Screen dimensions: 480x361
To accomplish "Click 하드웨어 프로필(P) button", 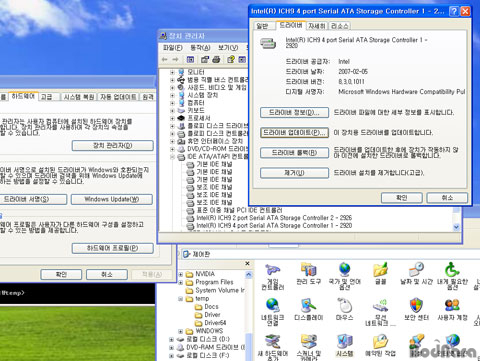I will 113,248.
